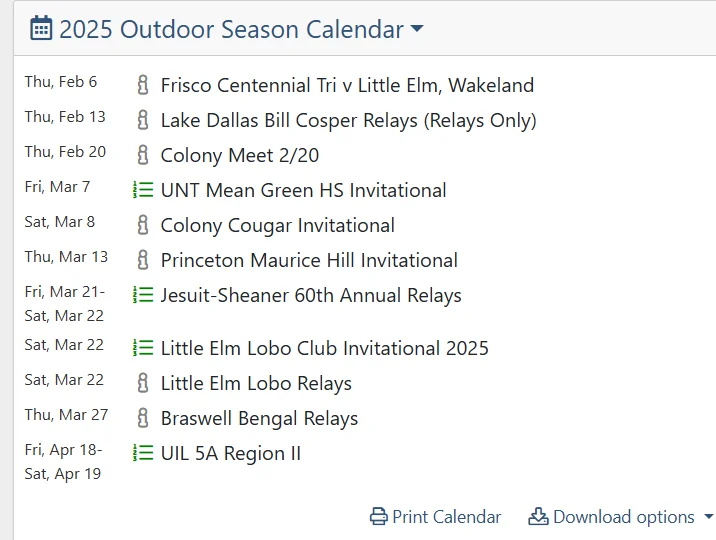The width and height of the screenshot is (716, 540).
Task: Click the download icon beside Download options
Action: point(538,517)
